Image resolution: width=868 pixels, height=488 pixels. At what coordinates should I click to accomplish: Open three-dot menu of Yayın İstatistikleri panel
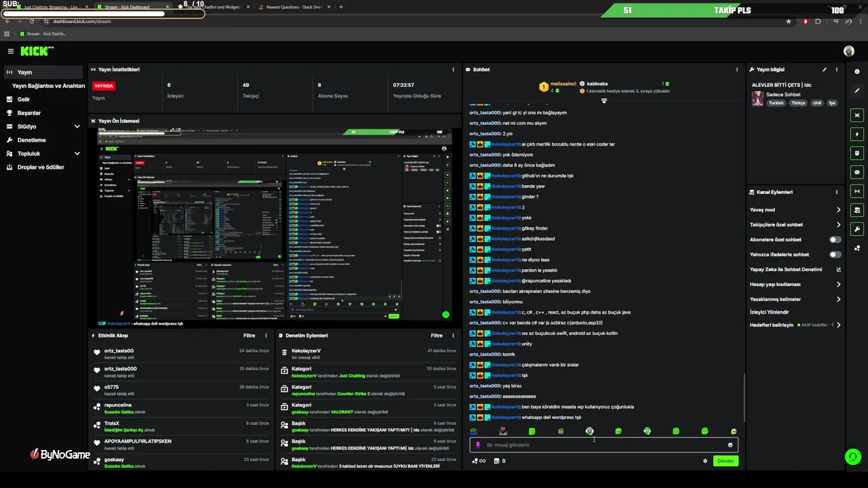pyautogui.click(x=454, y=69)
